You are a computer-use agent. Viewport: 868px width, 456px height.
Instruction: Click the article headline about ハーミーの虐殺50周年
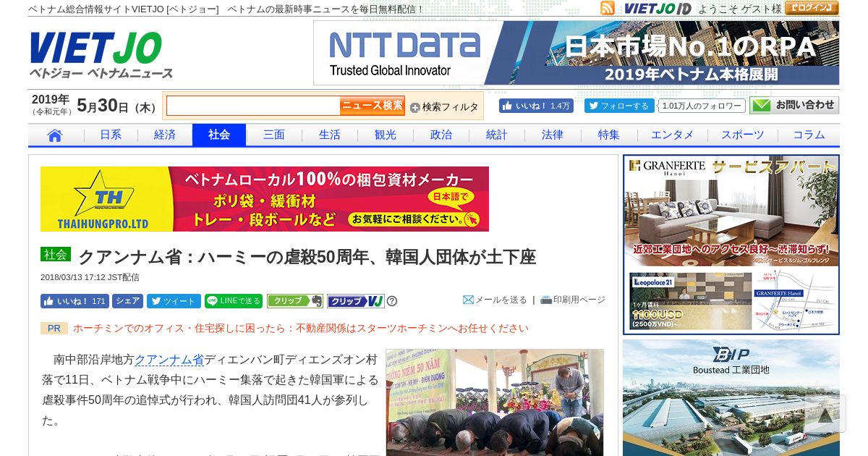(x=307, y=257)
